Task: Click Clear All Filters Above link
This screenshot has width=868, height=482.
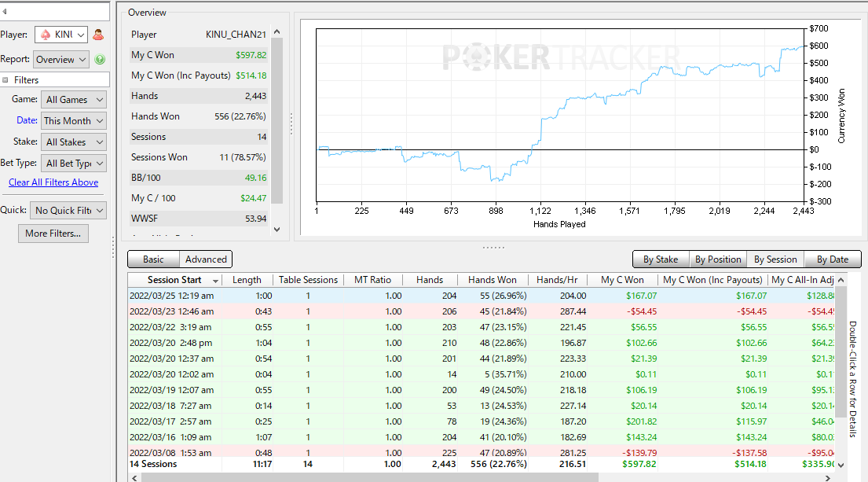Action: point(53,182)
